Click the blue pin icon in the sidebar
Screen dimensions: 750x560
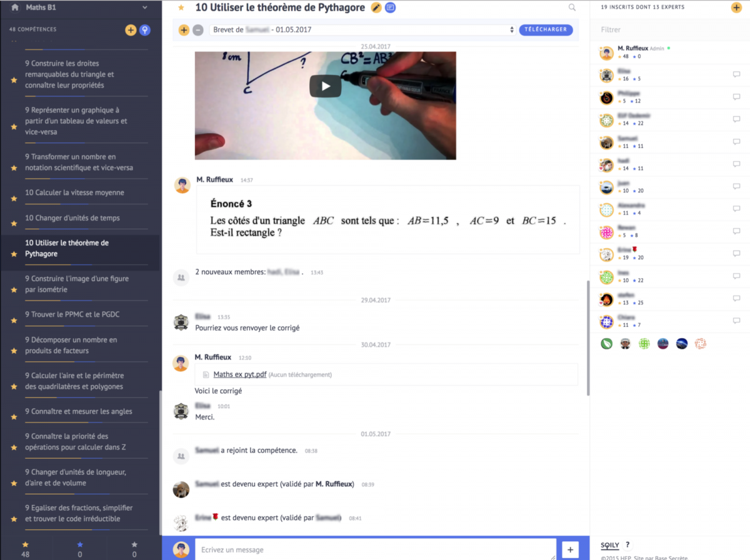point(144,30)
